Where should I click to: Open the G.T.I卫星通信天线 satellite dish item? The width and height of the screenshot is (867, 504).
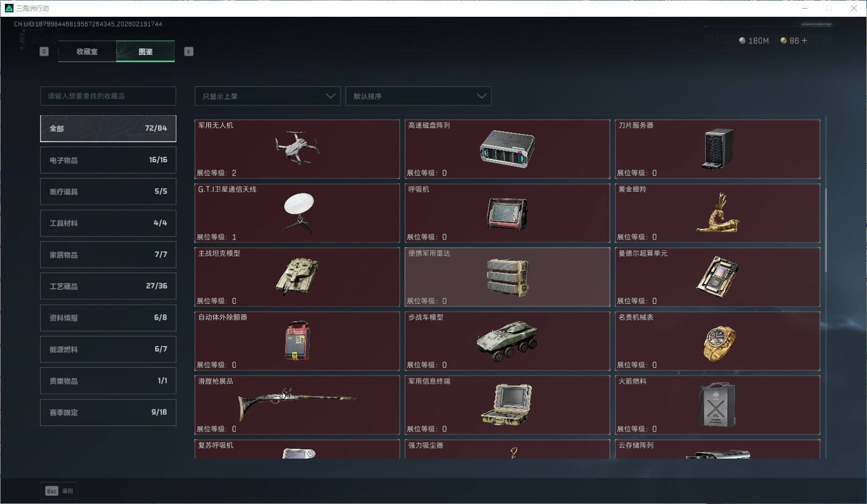[x=297, y=213]
